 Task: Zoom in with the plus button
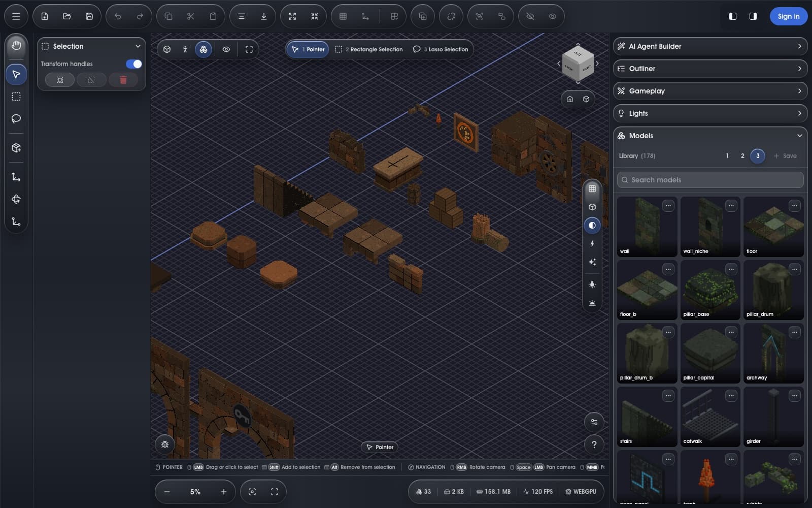(224, 492)
